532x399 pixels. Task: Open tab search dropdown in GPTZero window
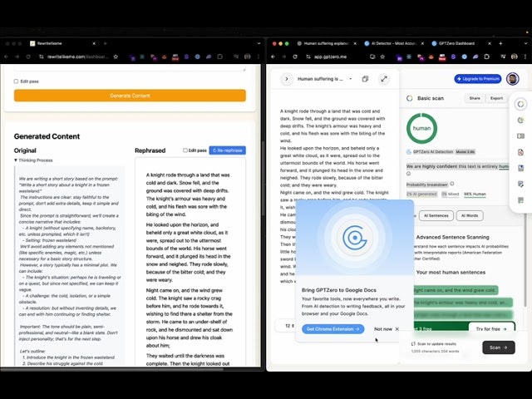[x=525, y=43]
